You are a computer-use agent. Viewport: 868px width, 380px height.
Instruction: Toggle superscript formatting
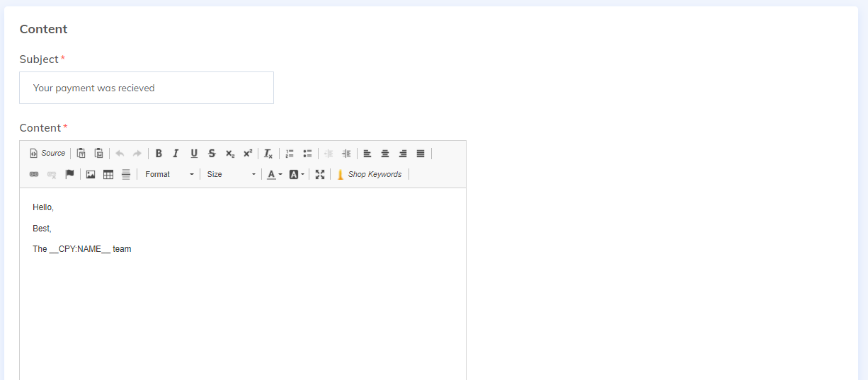pyautogui.click(x=248, y=154)
